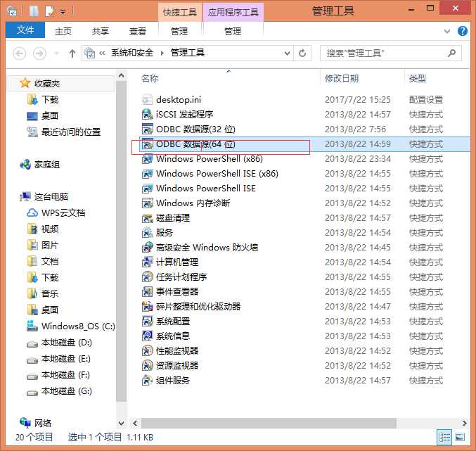Click the refresh button in address bar
This screenshot has width=476, height=451.
coord(302,53)
